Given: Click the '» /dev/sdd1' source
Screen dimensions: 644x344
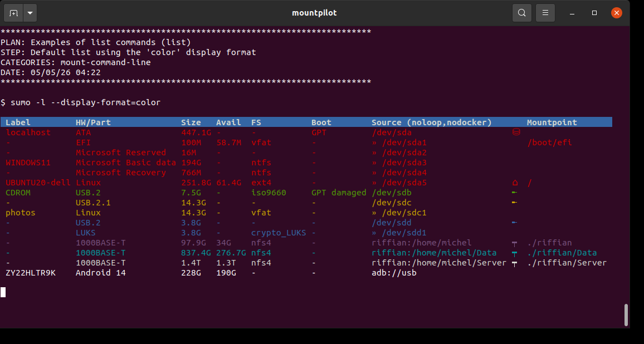Looking at the screenshot, I should (x=399, y=233).
